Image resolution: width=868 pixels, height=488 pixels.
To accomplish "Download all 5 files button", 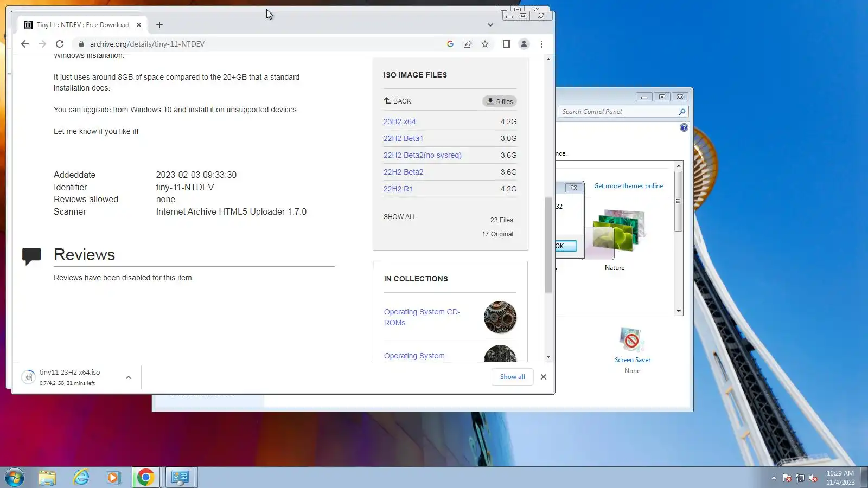I will click(500, 101).
